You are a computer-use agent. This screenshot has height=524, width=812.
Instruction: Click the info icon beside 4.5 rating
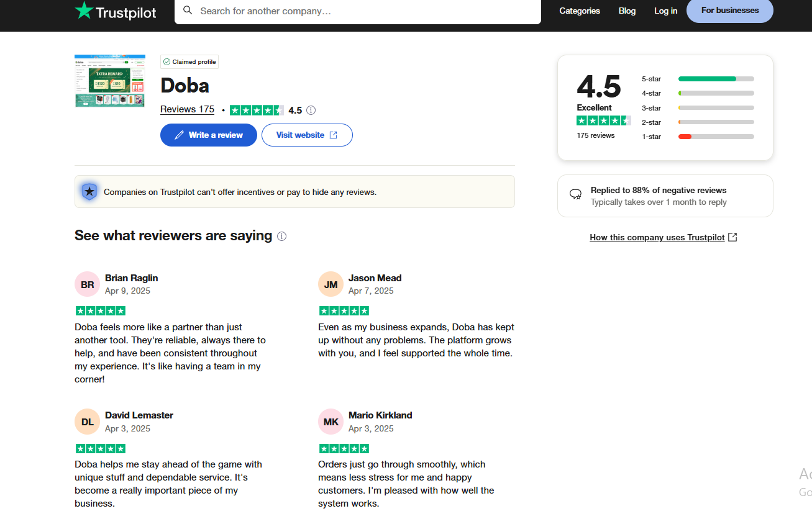(x=311, y=111)
